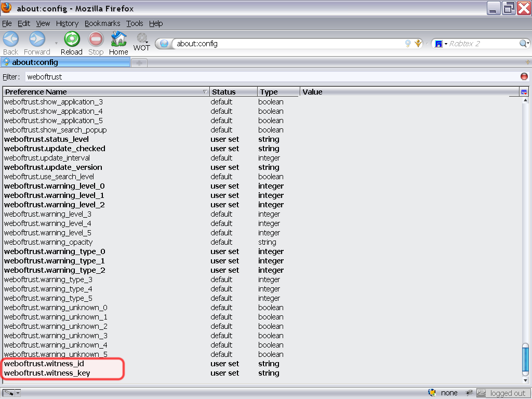Select the weboftrust.warning_level_4 row

[x=262, y=223]
